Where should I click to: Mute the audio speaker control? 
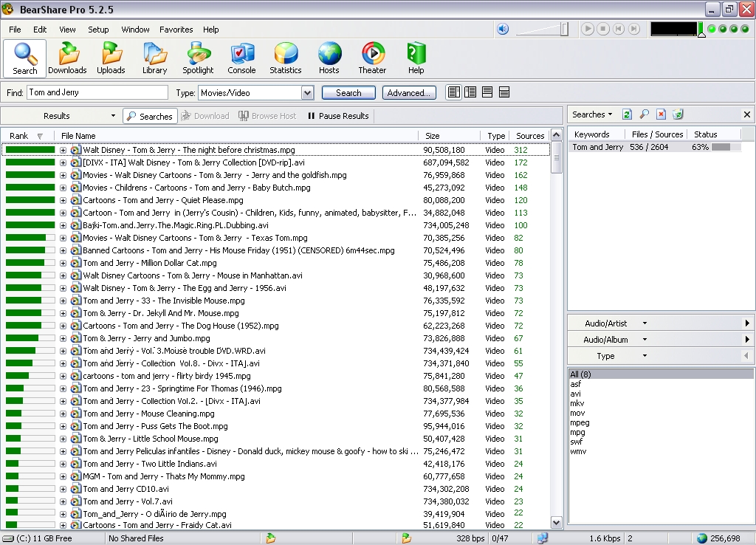click(x=503, y=29)
